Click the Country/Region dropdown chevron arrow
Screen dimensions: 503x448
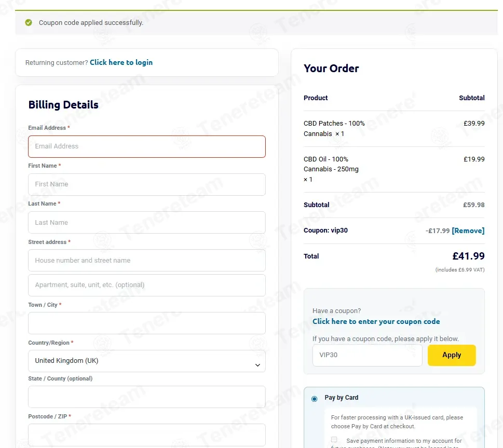(x=257, y=365)
